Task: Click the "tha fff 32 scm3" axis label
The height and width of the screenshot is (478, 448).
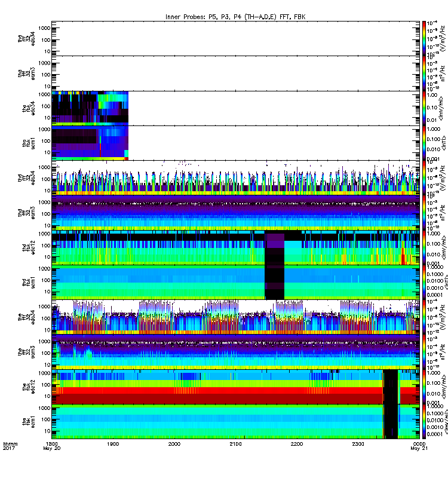Action: (26, 73)
